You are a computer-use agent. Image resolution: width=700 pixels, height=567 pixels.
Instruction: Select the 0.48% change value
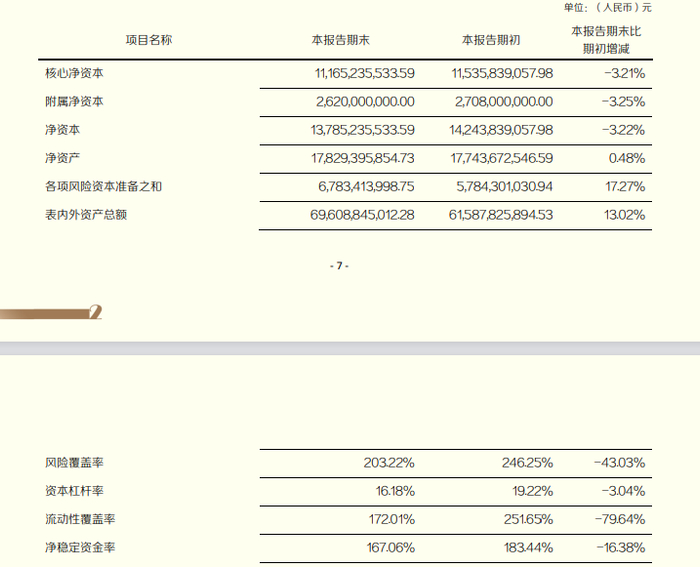click(x=627, y=158)
